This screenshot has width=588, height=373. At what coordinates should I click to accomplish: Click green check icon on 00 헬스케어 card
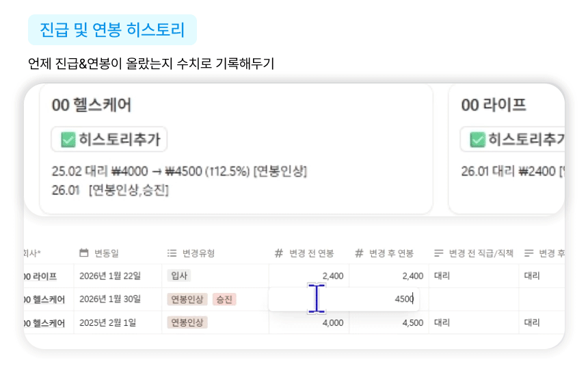tap(68, 140)
